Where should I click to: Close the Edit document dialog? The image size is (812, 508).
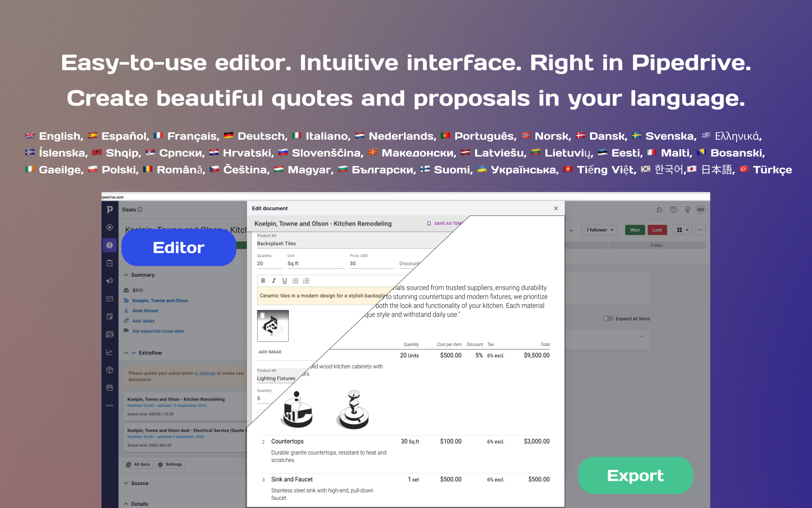[556, 208]
